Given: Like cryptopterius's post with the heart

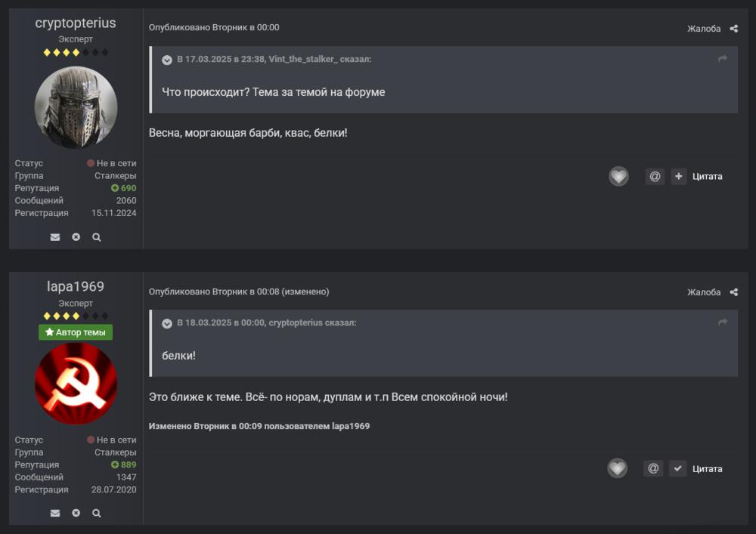Looking at the screenshot, I should click(x=618, y=176).
